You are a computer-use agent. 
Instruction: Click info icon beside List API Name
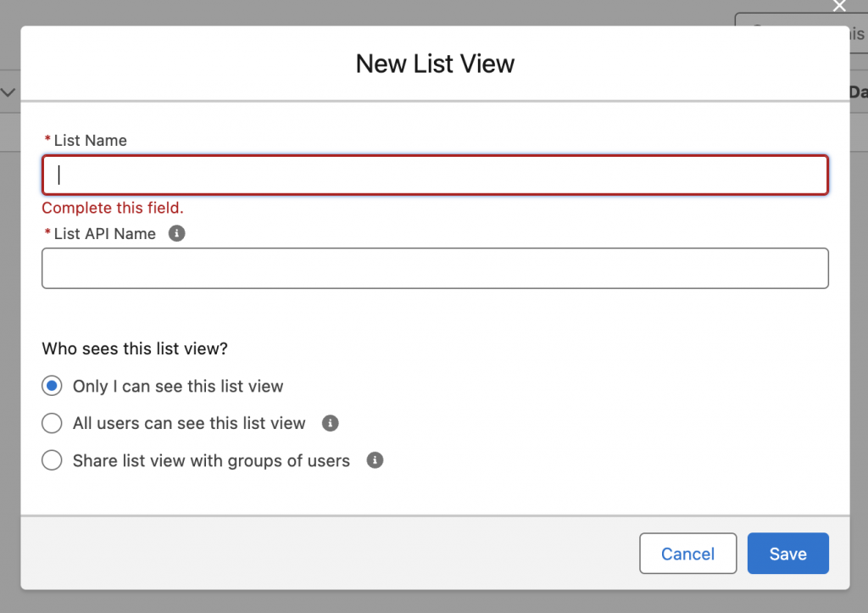pyautogui.click(x=176, y=233)
